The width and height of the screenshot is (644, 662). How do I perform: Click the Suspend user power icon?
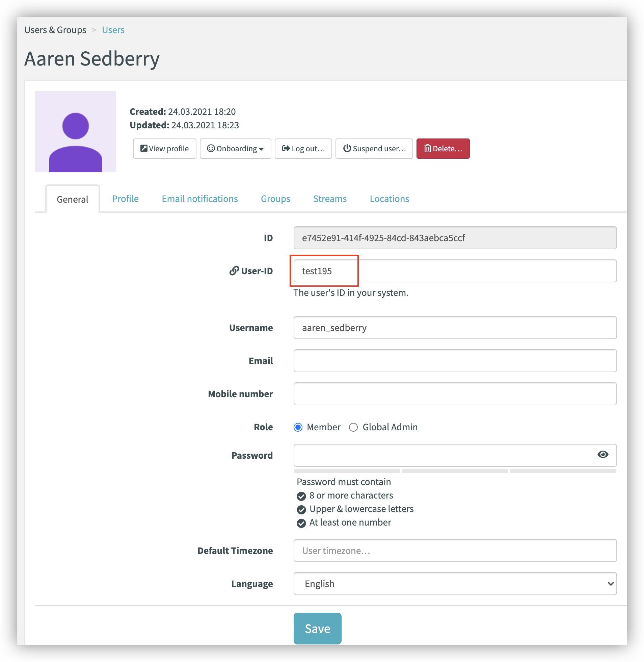tap(347, 148)
